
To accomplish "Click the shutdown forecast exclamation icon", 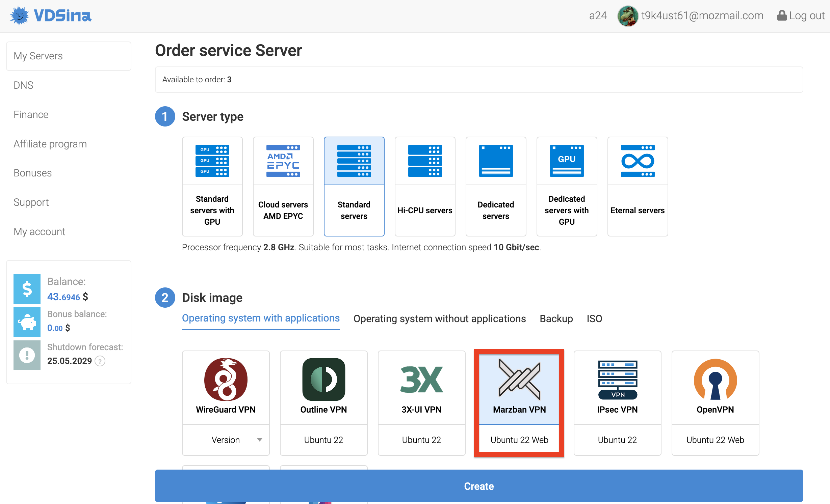I will [x=27, y=355].
